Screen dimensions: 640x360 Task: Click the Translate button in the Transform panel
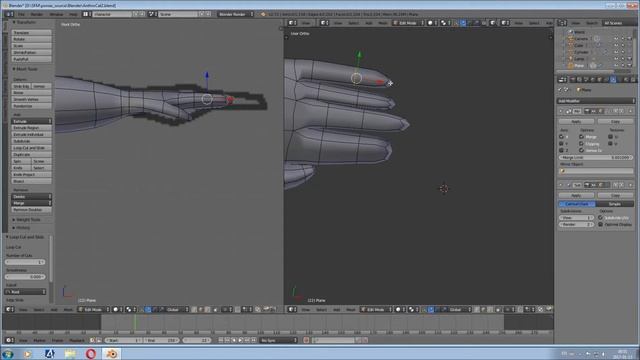[31, 33]
